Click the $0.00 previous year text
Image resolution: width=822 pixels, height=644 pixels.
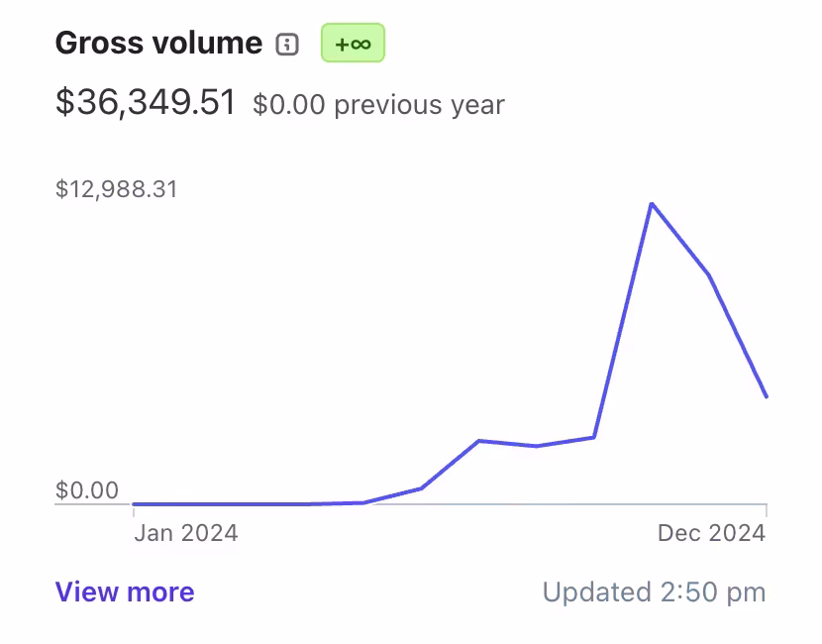[378, 105]
